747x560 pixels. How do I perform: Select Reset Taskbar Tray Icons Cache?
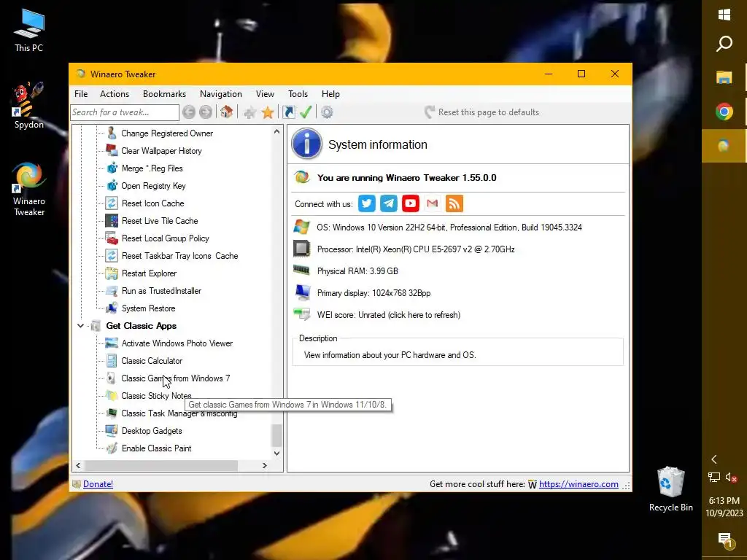pyautogui.click(x=179, y=256)
